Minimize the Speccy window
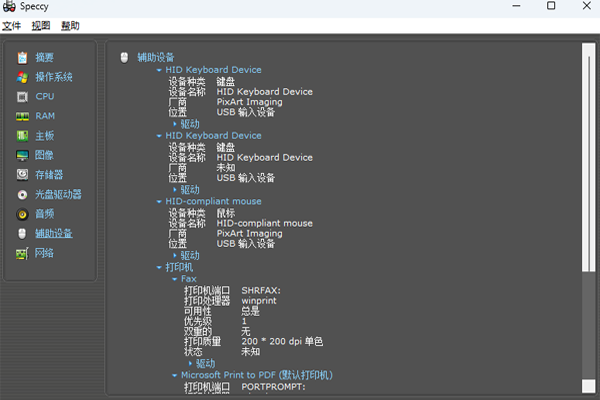The image size is (600, 400). [x=516, y=6]
